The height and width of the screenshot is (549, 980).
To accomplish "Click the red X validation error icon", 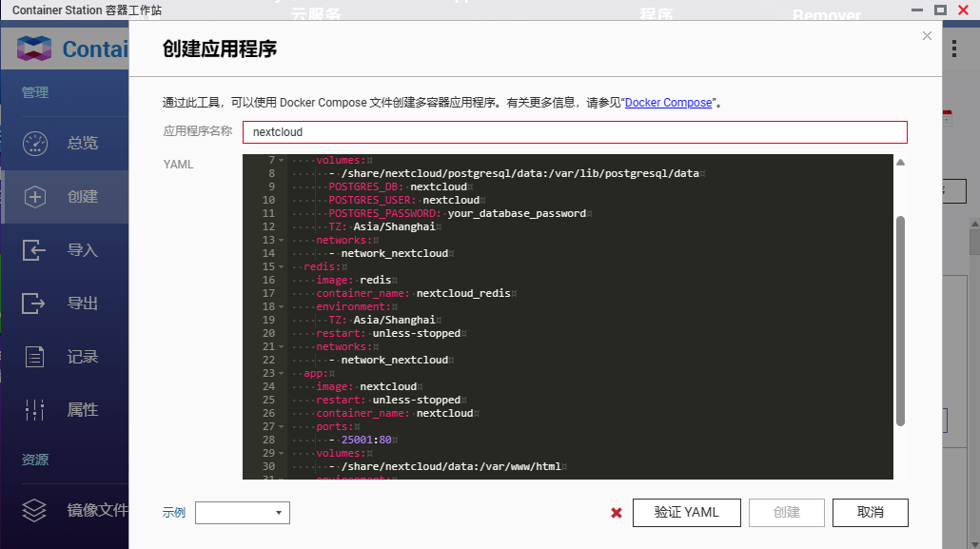I will (x=617, y=513).
